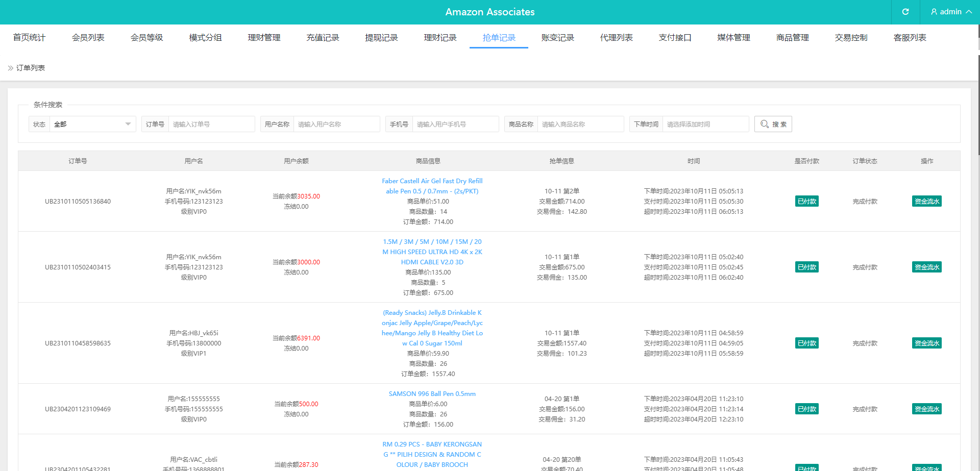Screen dimensions: 980x471
Task: Open the 下单时间 date picker field
Action: (705, 124)
